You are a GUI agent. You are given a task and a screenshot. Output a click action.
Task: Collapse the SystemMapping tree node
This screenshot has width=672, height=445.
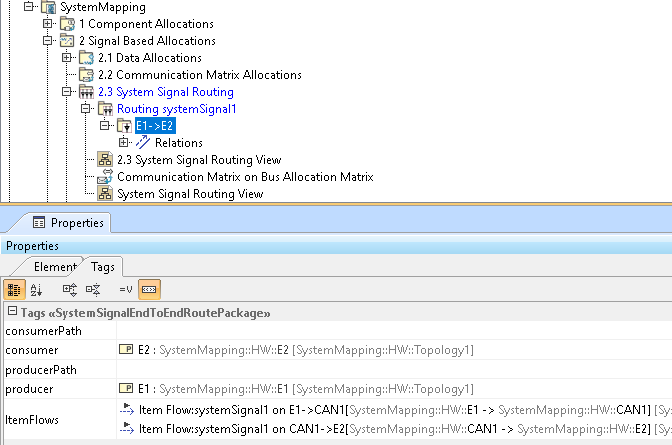(x=29, y=6)
